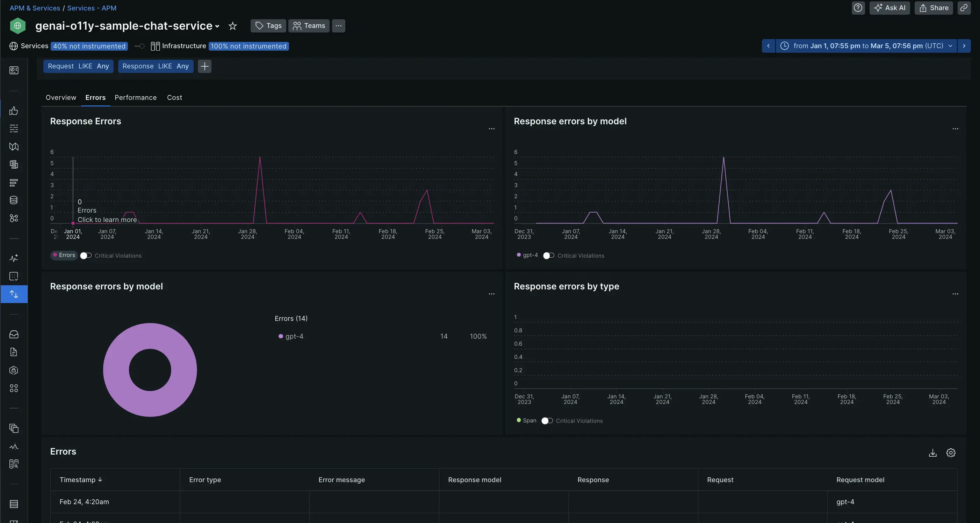Download the Errors table data
Viewport: 980px width, 523px height.
point(932,453)
